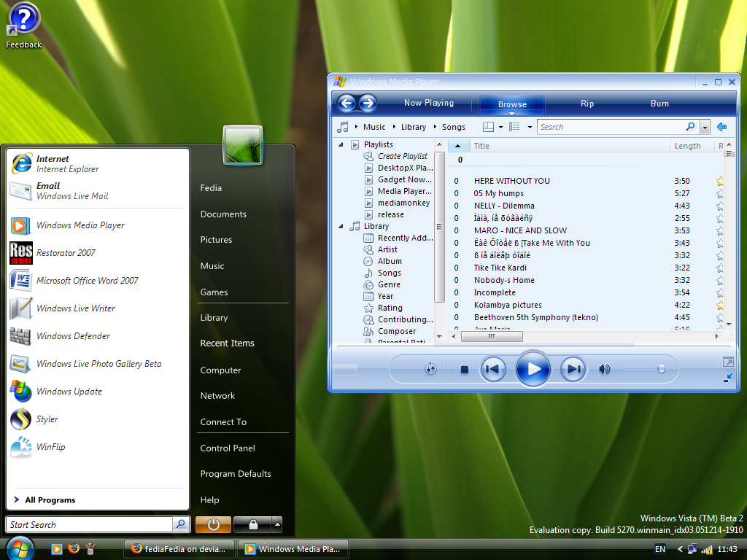Screen dimensions: 747x560
Task: Go forward in Media Player navigation
Action: 368,103
